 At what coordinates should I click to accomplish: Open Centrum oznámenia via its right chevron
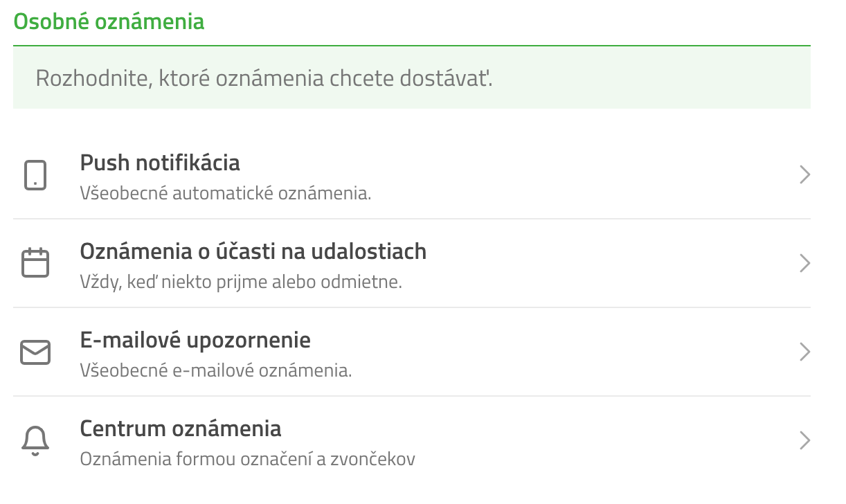(804, 441)
